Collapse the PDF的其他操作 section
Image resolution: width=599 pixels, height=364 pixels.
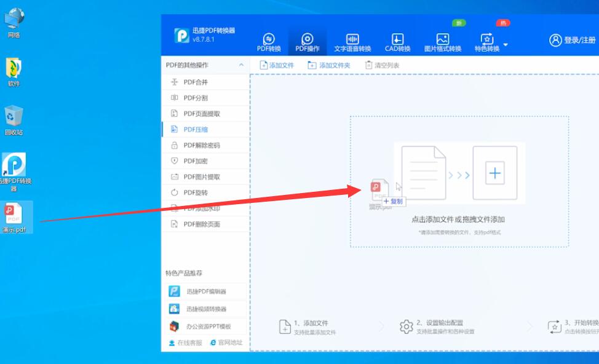tap(241, 65)
